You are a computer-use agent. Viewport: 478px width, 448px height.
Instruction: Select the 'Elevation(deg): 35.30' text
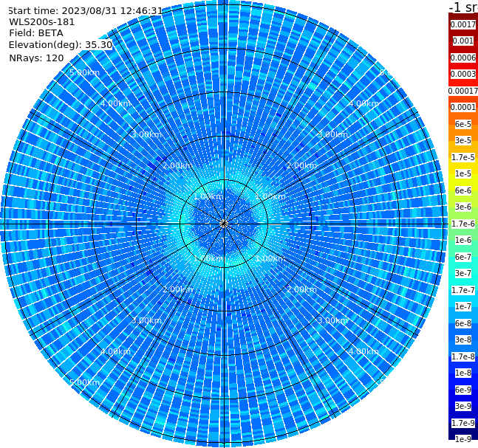(61, 45)
